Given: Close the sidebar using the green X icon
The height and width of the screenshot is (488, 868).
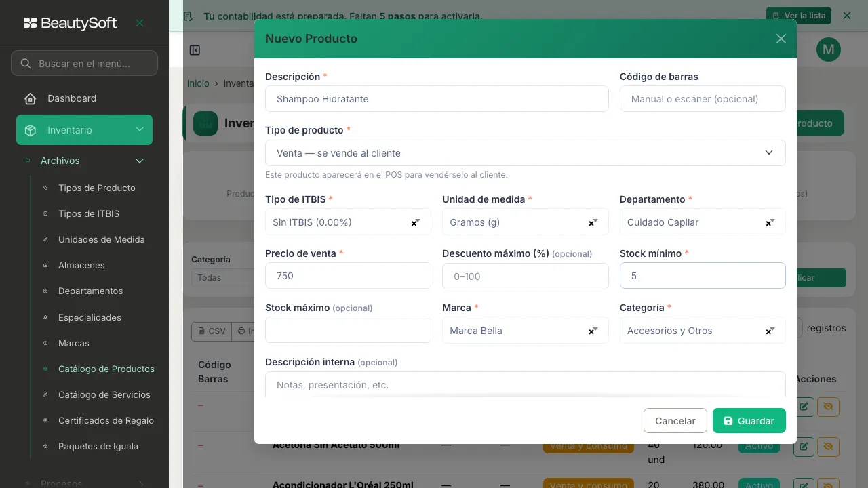Looking at the screenshot, I should pyautogui.click(x=140, y=23).
